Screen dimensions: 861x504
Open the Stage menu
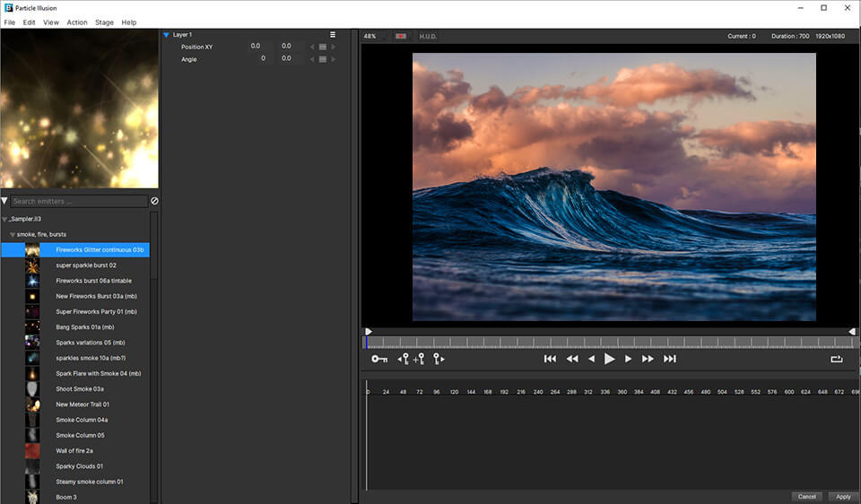(104, 22)
